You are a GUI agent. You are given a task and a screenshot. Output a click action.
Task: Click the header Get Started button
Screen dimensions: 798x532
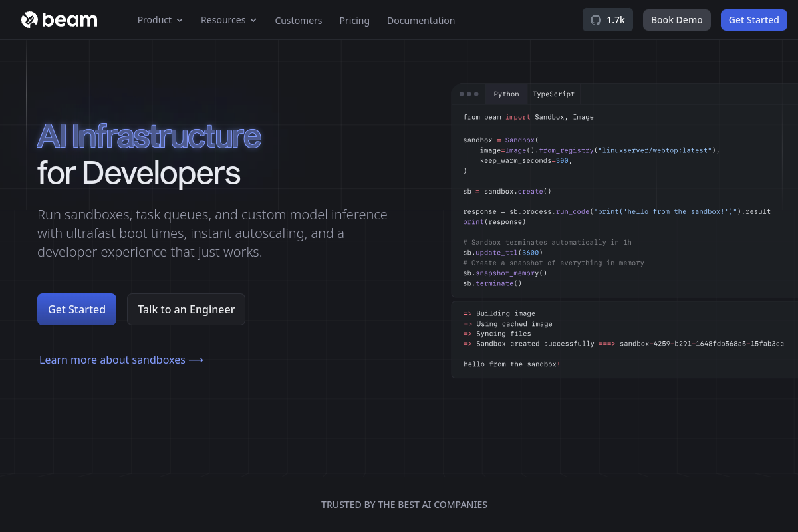(x=754, y=20)
